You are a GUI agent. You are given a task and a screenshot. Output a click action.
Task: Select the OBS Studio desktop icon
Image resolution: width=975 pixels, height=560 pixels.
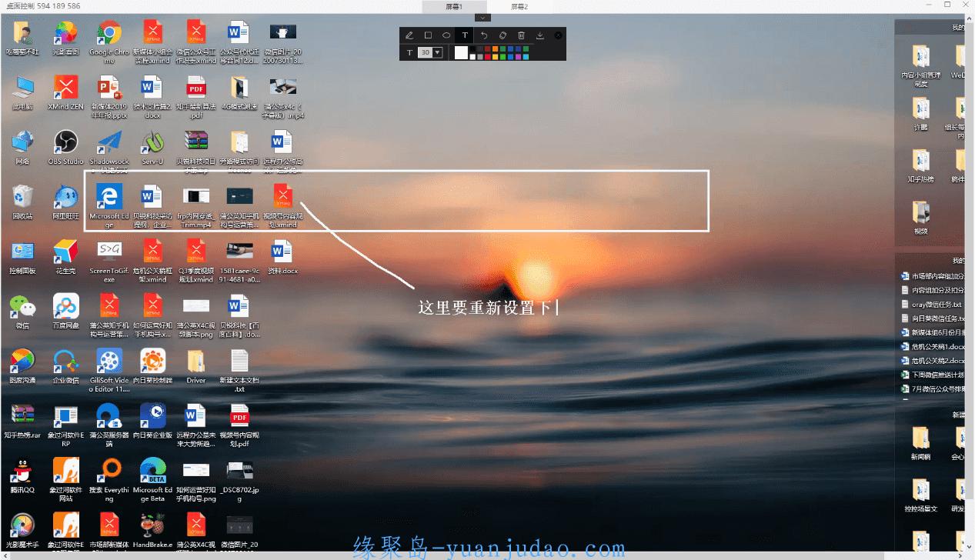(65, 146)
